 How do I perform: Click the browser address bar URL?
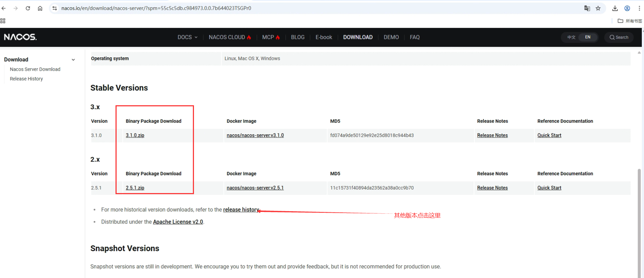click(156, 8)
